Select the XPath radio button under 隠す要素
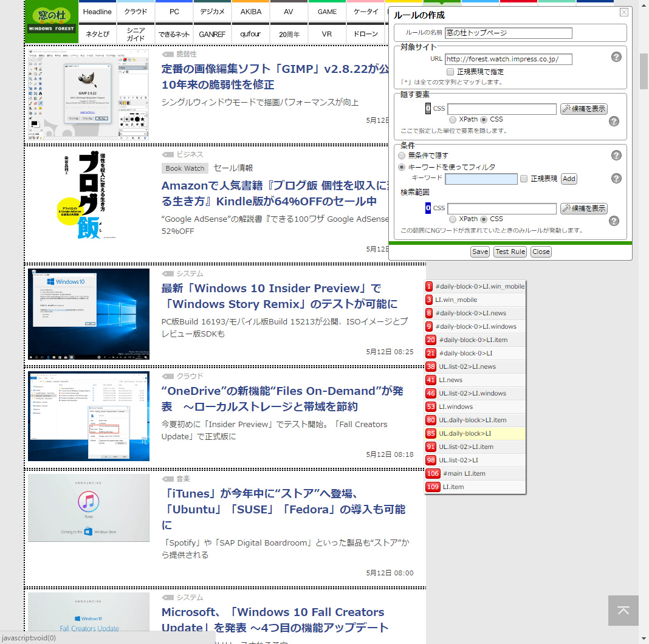 point(452,119)
